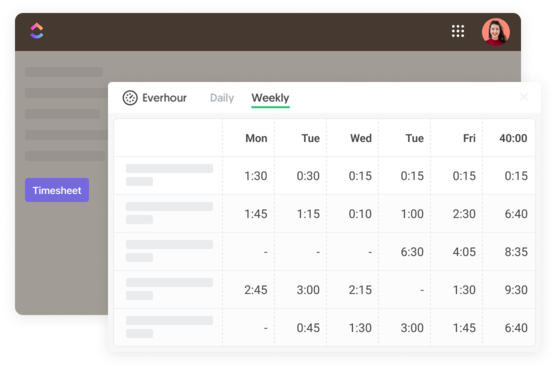
Task: Click the ClickUp logo icon
Action: (37, 31)
